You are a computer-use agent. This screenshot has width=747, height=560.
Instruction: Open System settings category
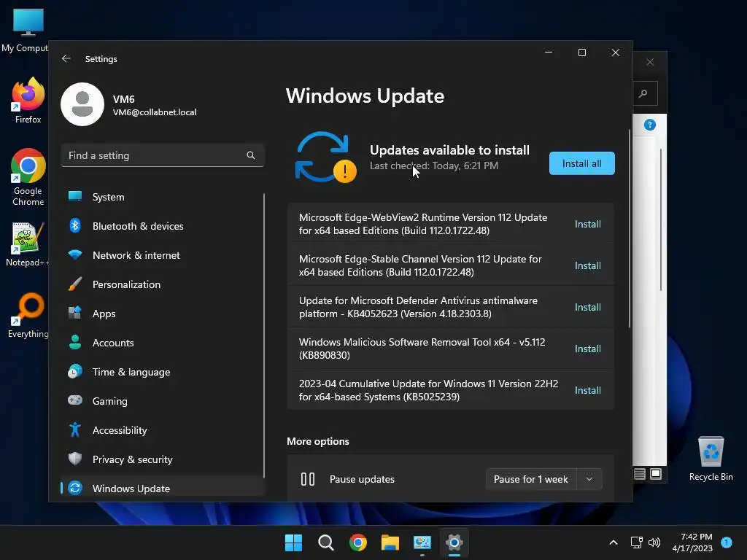click(x=163, y=197)
